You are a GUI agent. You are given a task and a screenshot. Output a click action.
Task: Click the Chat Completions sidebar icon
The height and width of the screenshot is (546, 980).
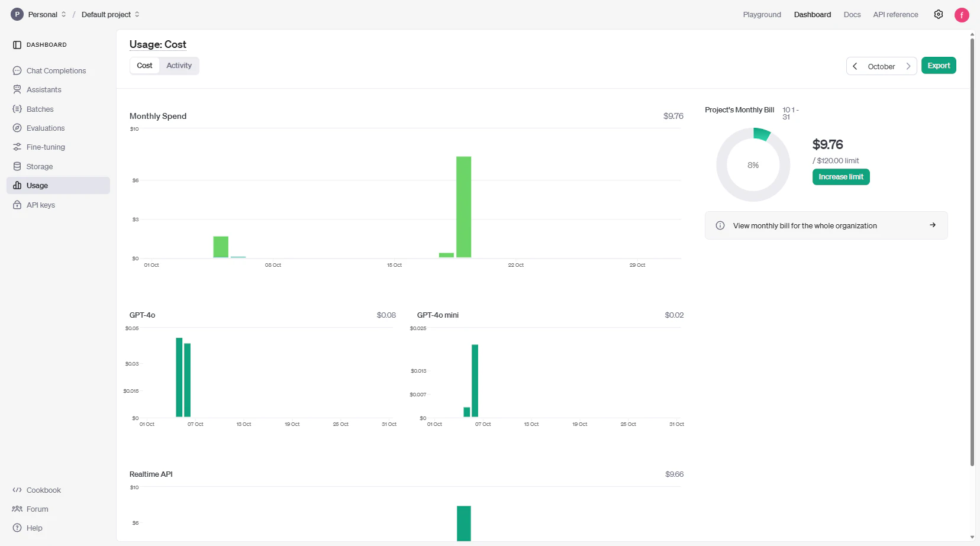coord(17,71)
